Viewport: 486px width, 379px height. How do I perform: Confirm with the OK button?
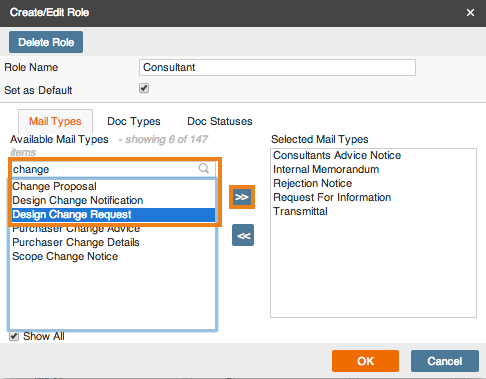(365, 361)
